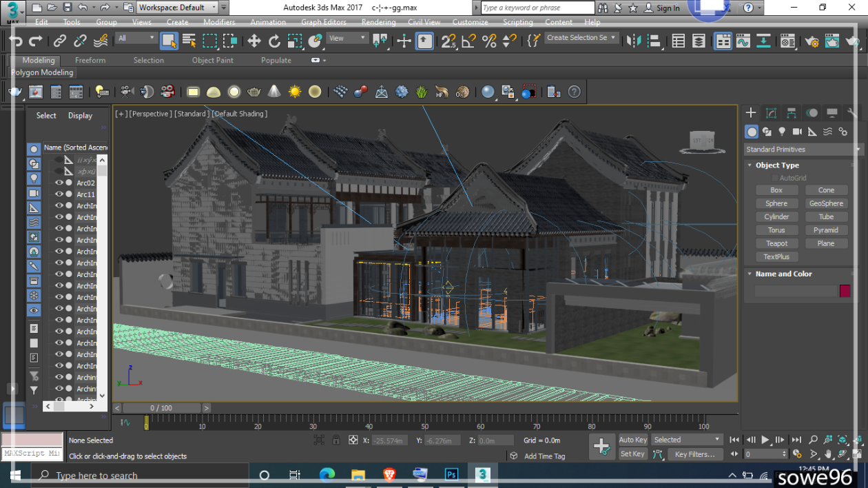Screen dimensions: 868x488
Task: Open the Graph Editors menu
Action: (324, 22)
